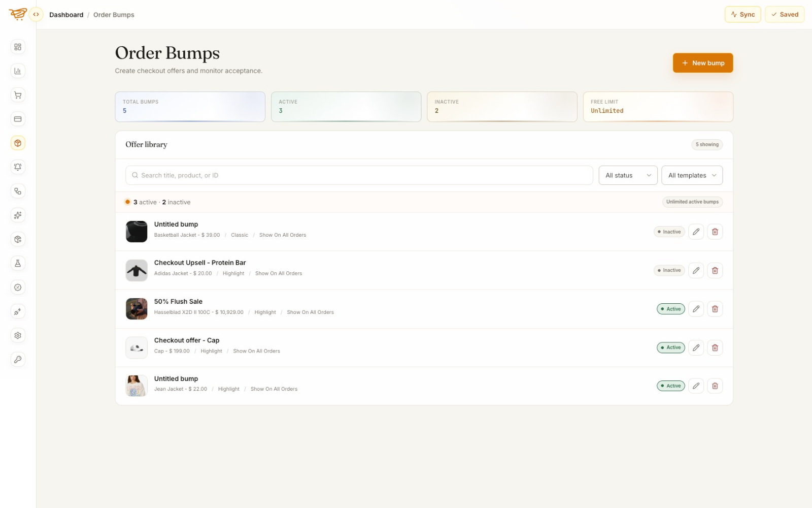Click 'Hasselblad X2D II 100C - $ 10,929.00' text
This screenshot has width=812, height=508.
coord(199,312)
